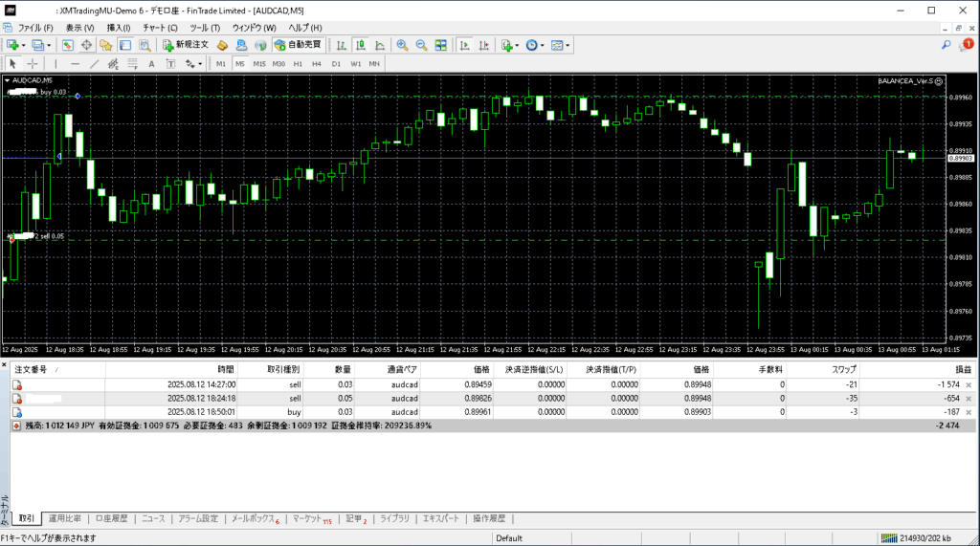This screenshot has height=546, width=980.
Task: Click the 新規注文 new order button
Action: 185,45
